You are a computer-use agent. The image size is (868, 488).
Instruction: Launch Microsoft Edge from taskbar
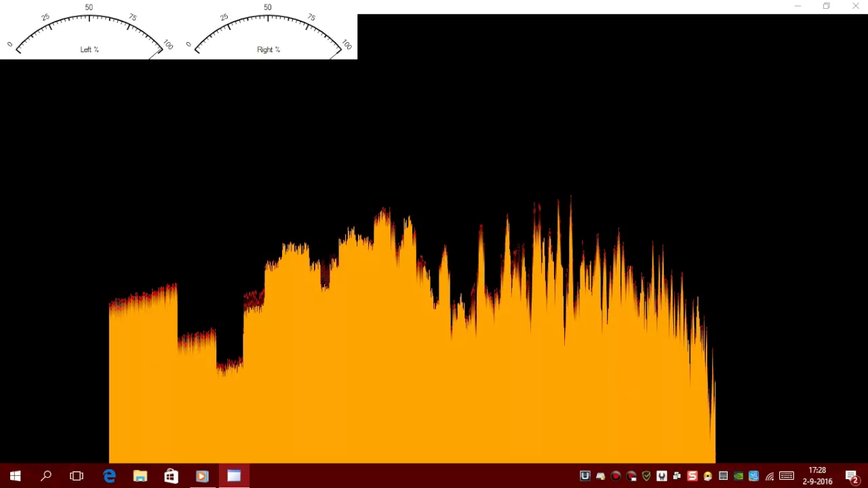pyautogui.click(x=109, y=476)
